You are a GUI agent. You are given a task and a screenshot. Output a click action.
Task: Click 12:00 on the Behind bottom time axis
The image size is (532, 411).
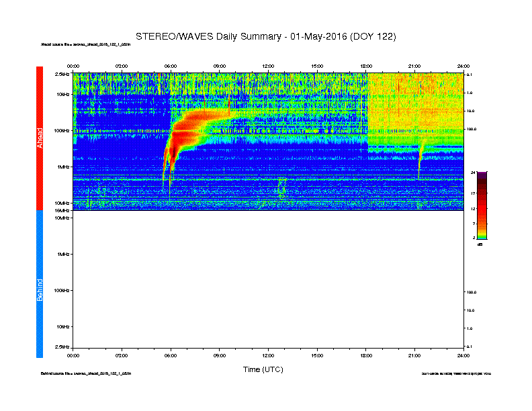click(268, 356)
